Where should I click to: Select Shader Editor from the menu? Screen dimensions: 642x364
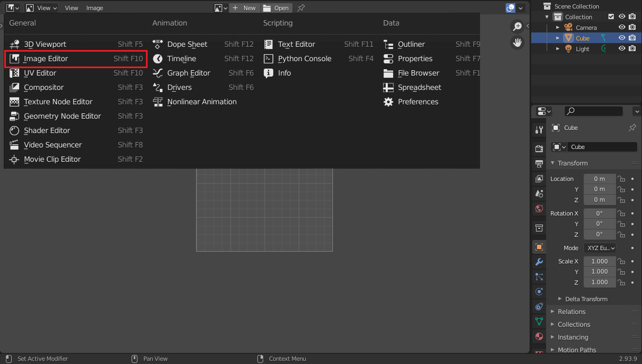click(47, 130)
